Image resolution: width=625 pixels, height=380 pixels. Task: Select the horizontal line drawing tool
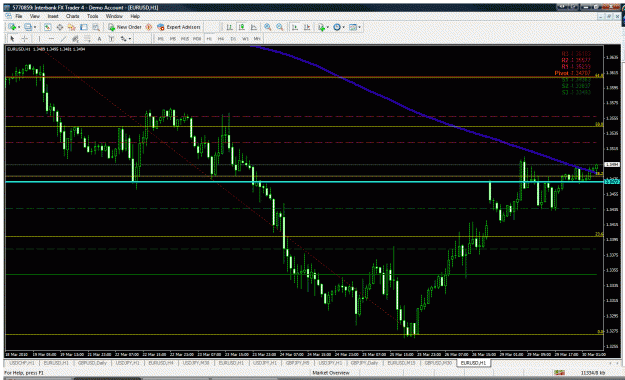coord(51,39)
